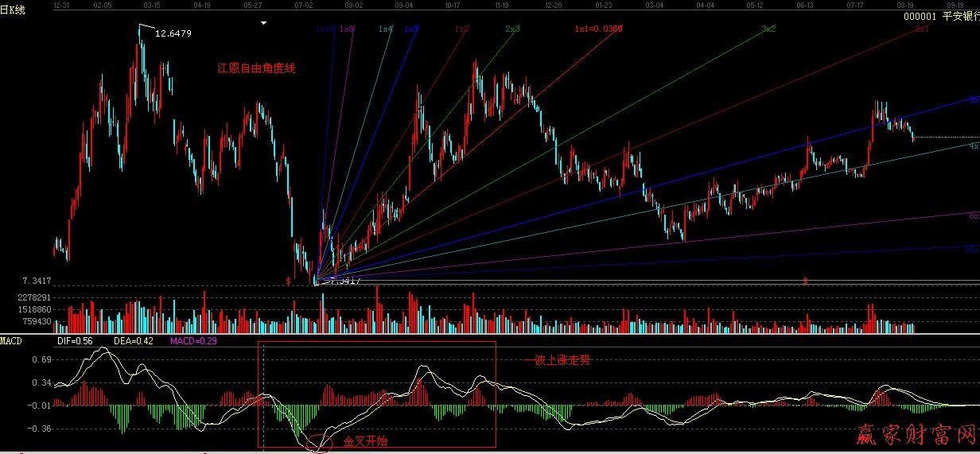Viewport: 980px width, 454px height.
Task: Click the 一波上涨走势 annotation text
Action: click(x=557, y=360)
